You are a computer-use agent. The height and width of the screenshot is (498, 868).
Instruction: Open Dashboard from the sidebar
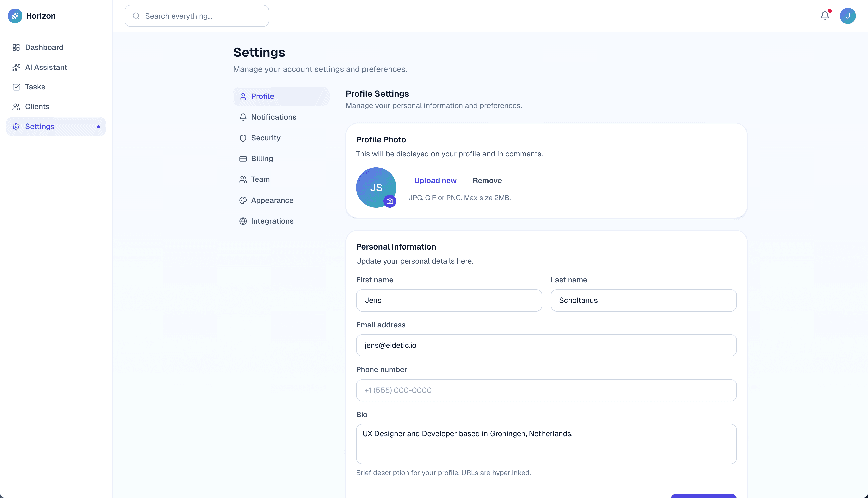tap(44, 47)
